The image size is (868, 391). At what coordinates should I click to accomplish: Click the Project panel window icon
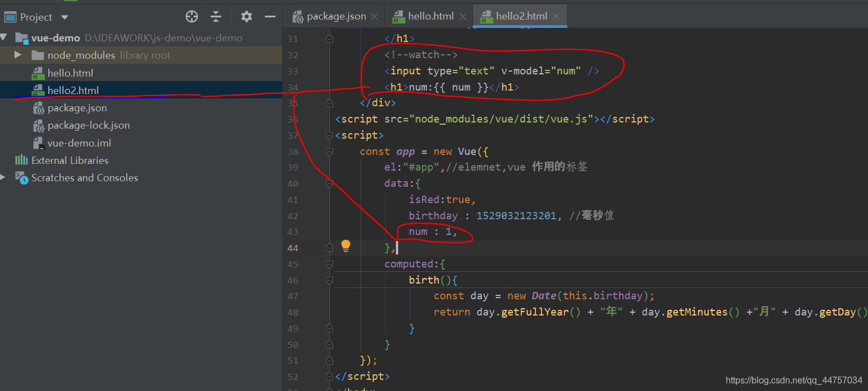pos(10,17)
